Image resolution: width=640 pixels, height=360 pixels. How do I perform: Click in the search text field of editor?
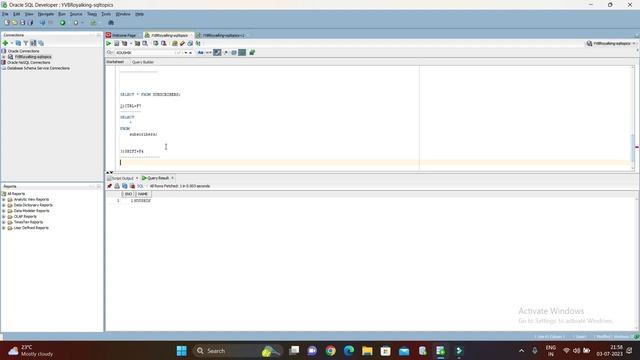coord(145,53)
